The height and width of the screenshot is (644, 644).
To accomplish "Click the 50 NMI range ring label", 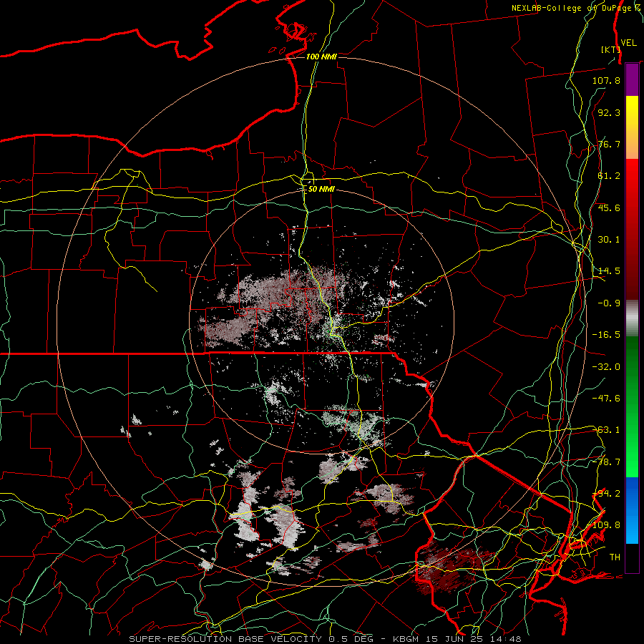I will click(321, 189).
